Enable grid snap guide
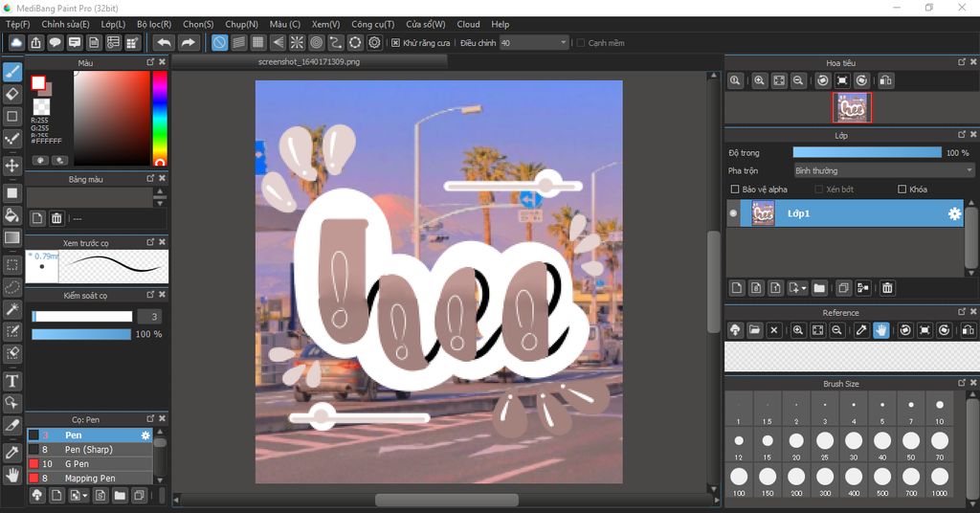The image size is (980, 513). click(258, 42)
